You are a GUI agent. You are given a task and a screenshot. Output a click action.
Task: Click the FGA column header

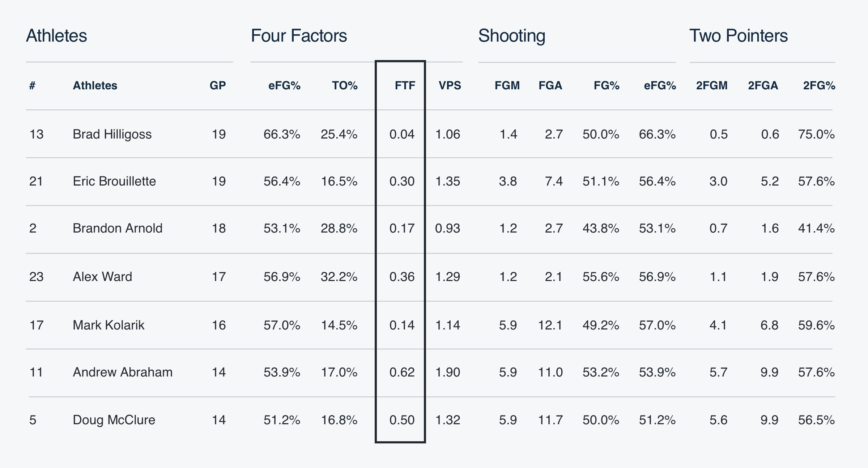click(x=550, y=86)
